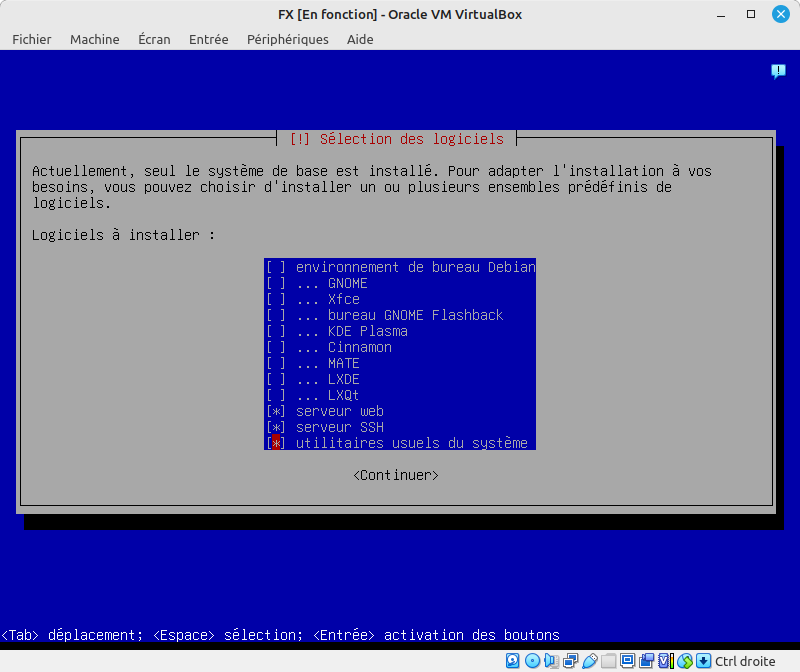
Task: Toggle the LXDE checkbox
Action: point(276,379)
